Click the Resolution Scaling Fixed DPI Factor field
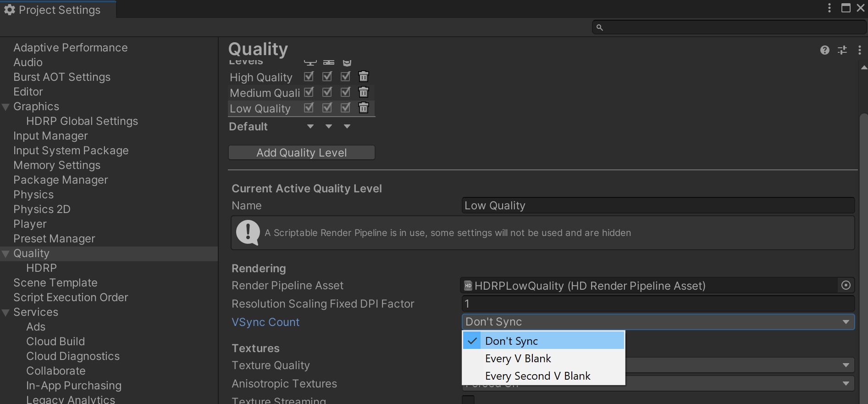This screenshot has height=404, width=868. [658, 304]
